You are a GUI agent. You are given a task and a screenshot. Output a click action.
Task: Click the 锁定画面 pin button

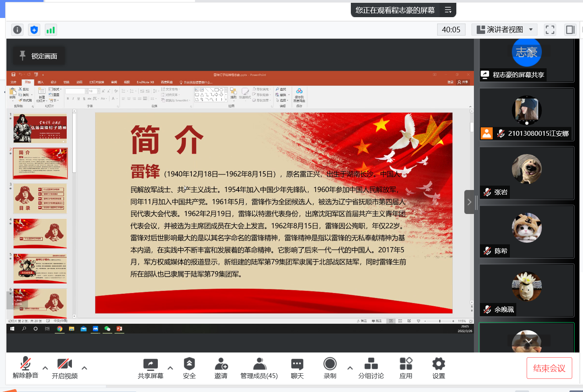(x=39, y=56)
